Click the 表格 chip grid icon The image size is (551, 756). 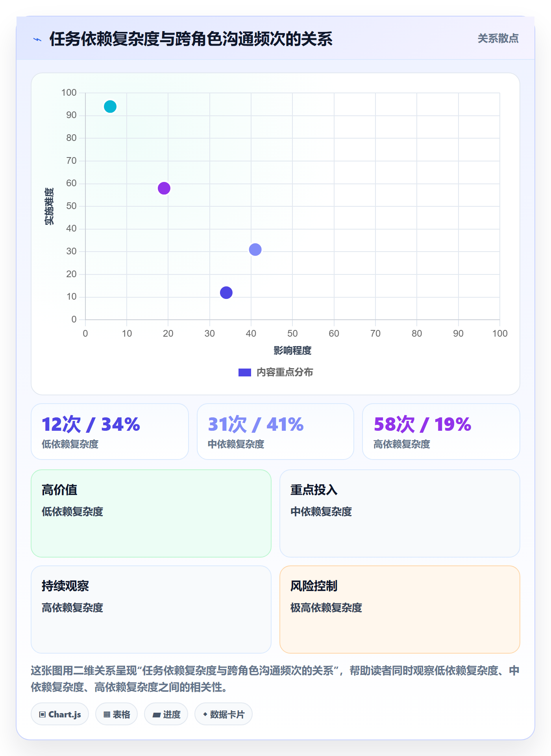click(x=107, y=715)
